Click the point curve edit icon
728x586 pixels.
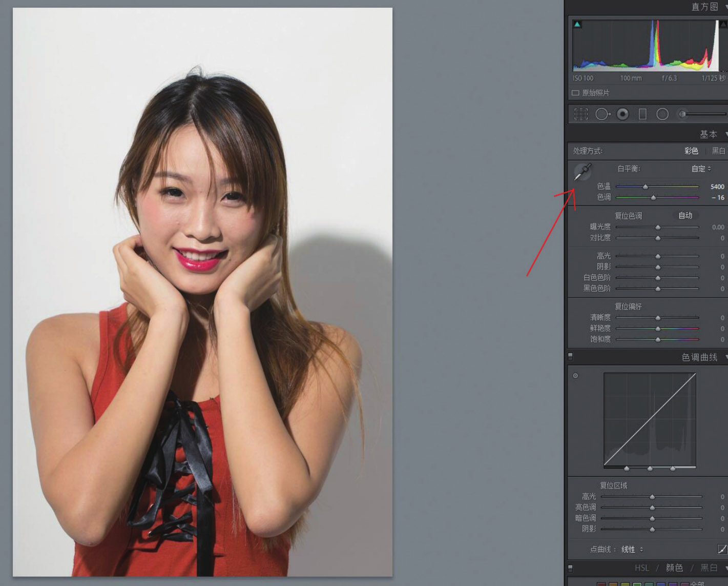click(722, 549)
